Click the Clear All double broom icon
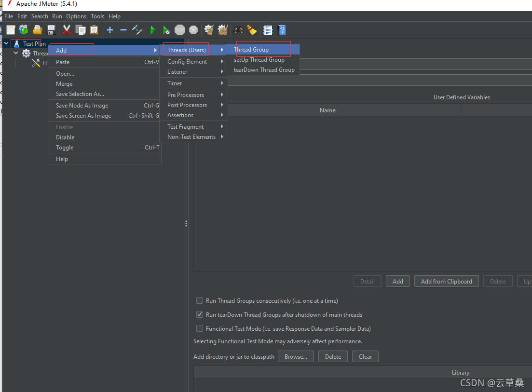 (x=222, y=30)
